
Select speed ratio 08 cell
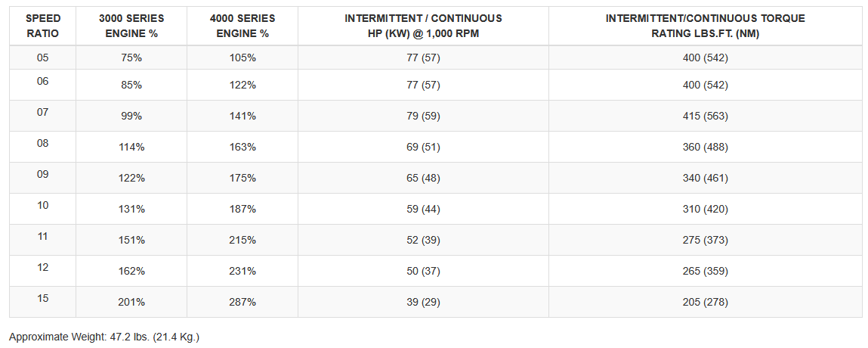[42, 143]
